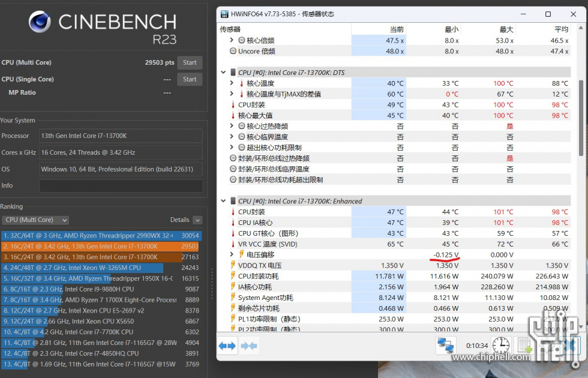Click the OS field showing Windows 10
This screenshot has width=588, height=378.
tap(121, 169)
